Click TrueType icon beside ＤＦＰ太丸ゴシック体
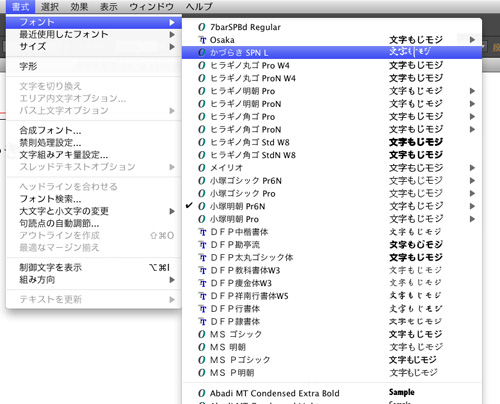 (202, 258)
